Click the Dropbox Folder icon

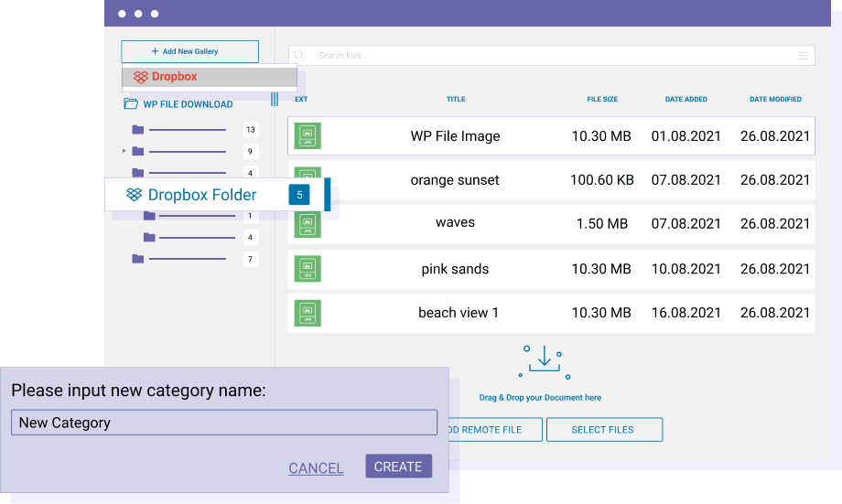coord(135,195)
